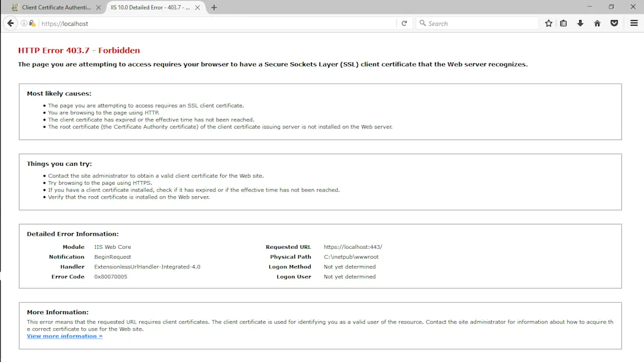Click the Logon Method label
This screenshot has height=362, width=644.
[x=290, y=266]
